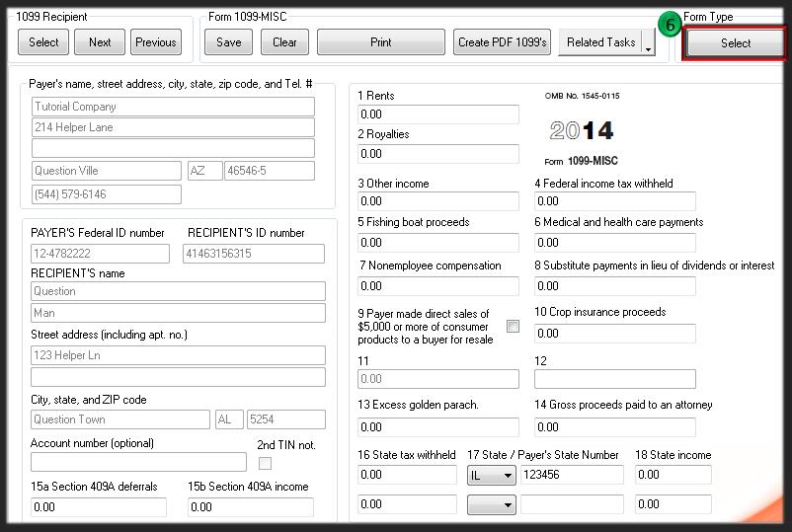Click recipient name field Man
Image resolution: width=792 pixels, height=532 pixels.
coord(178,313)
